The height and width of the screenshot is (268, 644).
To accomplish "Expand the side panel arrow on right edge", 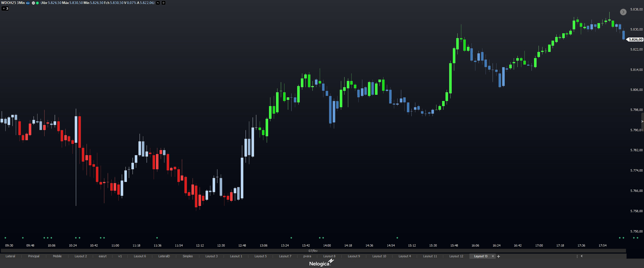I will pos(642,121).
